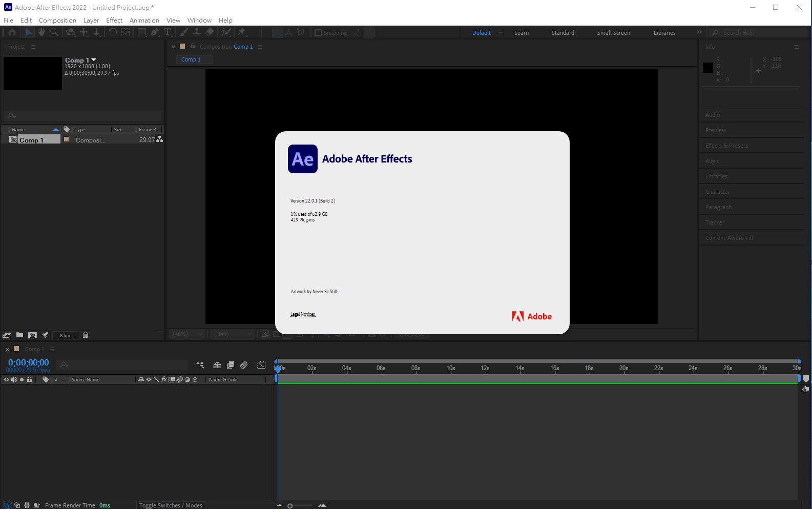Image resolution: width=812 pixels, height=509 pixels.
Task: Toggle frame blending button in timeline
Action: coord(231,365)
